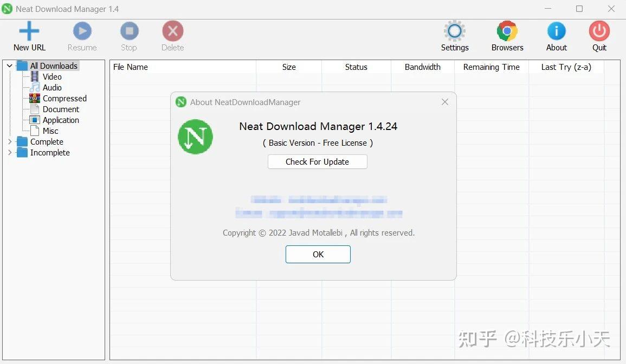626x364 pixels.
Task: Click the Stop toolbar icon
Action: coord(130,31)
